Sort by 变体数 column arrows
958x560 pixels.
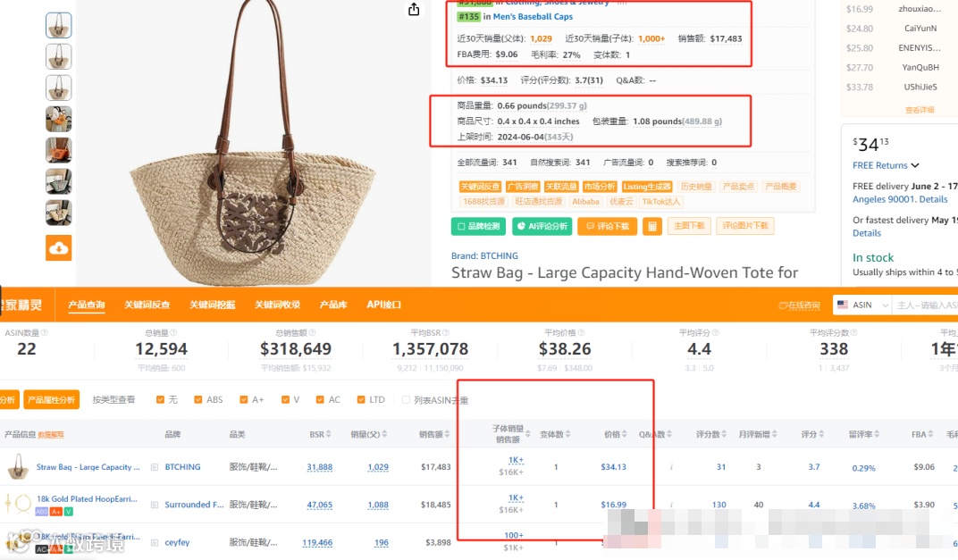(567, 434)
